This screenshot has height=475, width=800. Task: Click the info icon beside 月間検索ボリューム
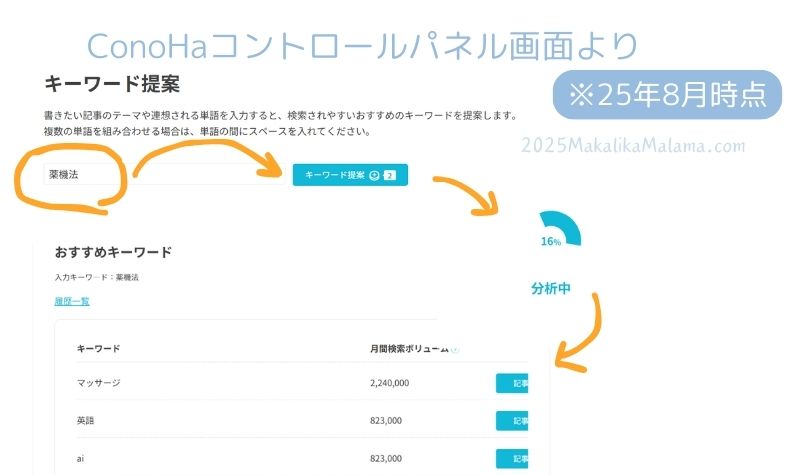coord(455,350)
